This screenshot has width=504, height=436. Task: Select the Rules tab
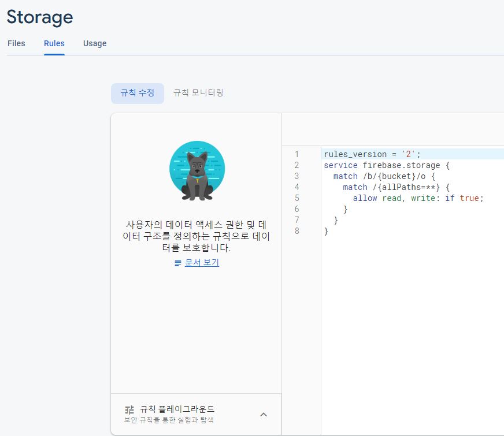[x=54, y=43]
